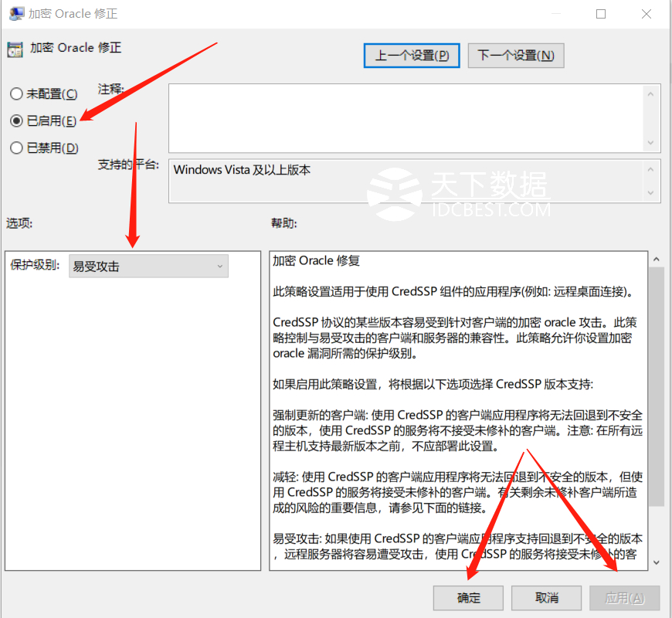This screenshot has height=618, width=672.
Task: Click the 应用 button
Action: pyautogui.click(x=624, y=598)
